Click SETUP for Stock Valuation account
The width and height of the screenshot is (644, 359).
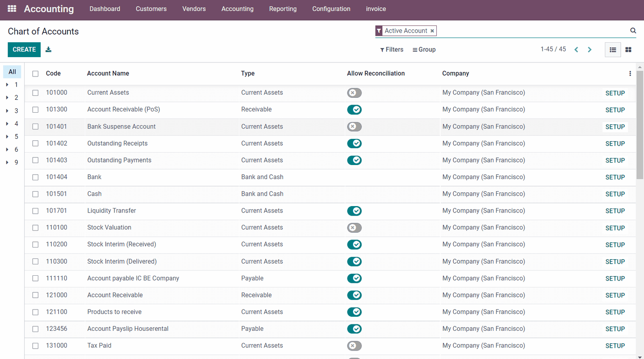615,228
